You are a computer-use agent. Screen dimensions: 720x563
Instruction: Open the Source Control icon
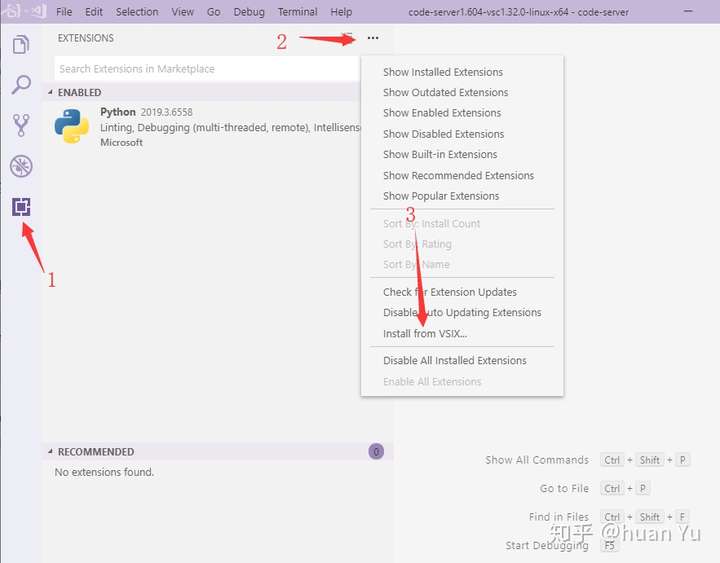pos(21,125)
